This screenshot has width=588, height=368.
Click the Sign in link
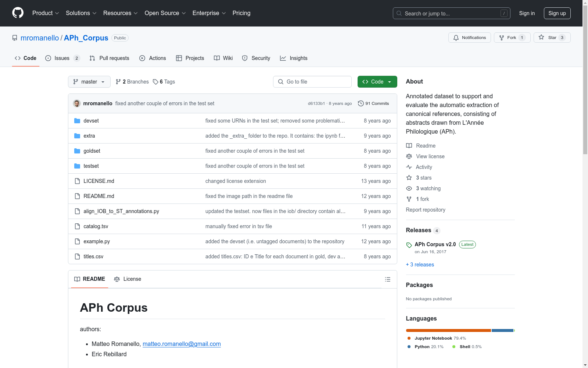point(527,13)
